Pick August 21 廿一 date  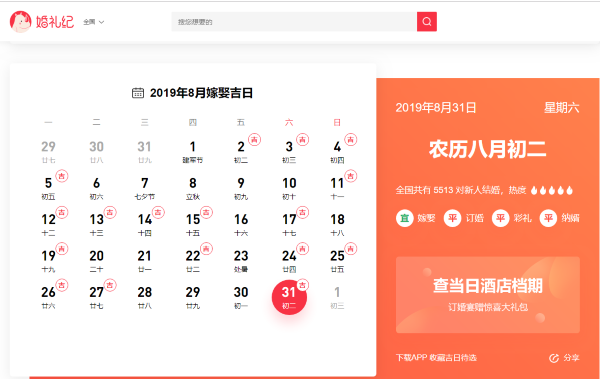tap(145, 261)
